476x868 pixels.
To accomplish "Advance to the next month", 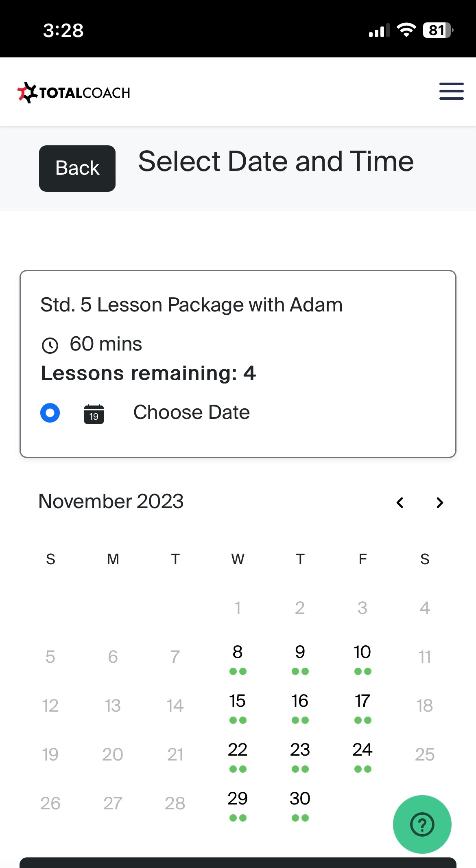I will pos(439,502).
